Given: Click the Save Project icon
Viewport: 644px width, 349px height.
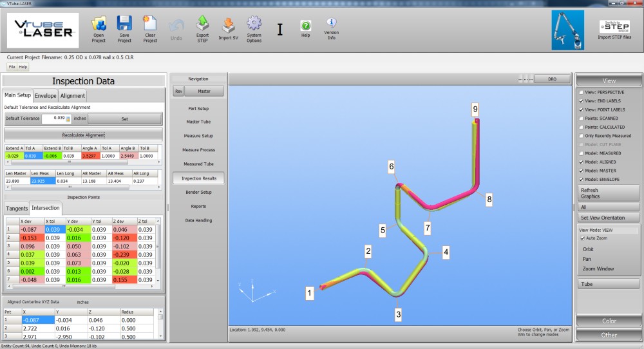Looking at the screenshot, I should [x=124, y=24].
